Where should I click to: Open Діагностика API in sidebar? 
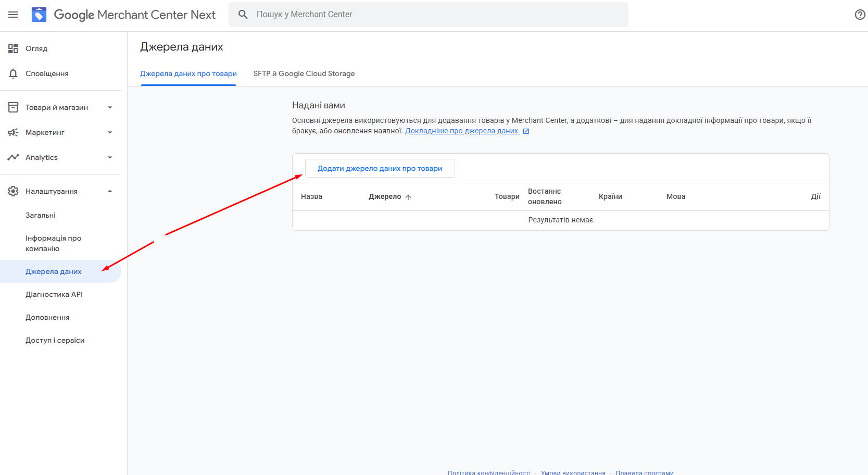click(54, 294)
